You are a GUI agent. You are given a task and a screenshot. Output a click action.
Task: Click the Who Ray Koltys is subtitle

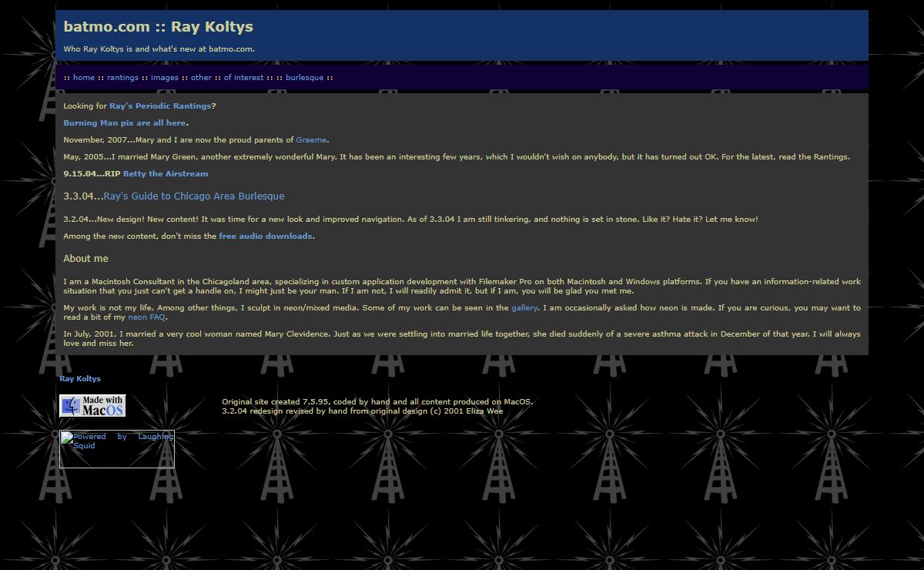(159, 49)
